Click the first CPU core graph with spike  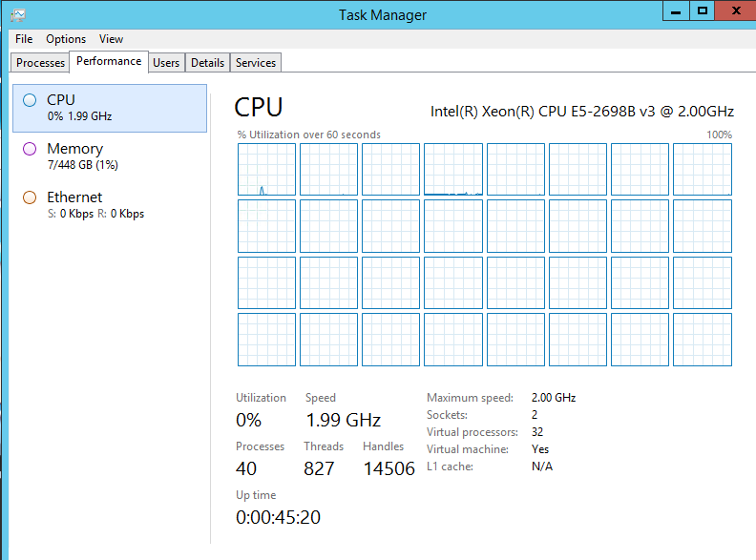[266, 170]
